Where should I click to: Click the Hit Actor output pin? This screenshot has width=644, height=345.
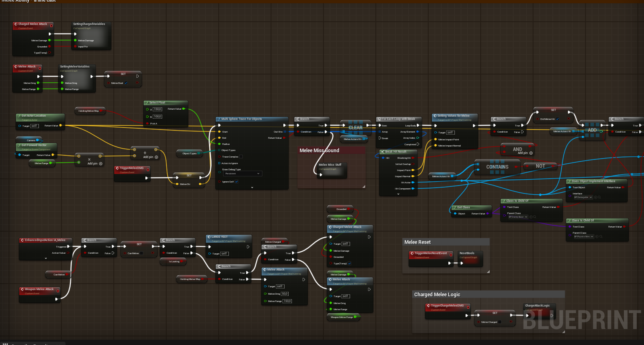click(x=413, y=183)
